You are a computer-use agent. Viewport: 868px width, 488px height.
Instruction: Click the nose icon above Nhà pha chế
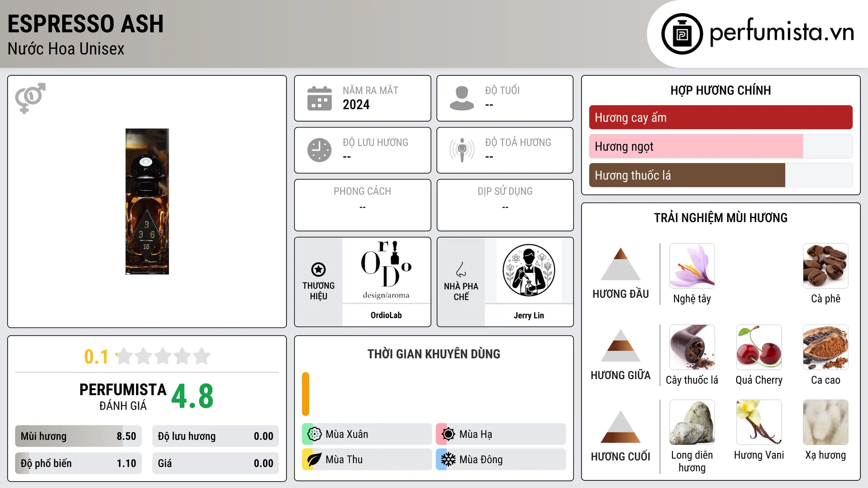click(461, 269)
